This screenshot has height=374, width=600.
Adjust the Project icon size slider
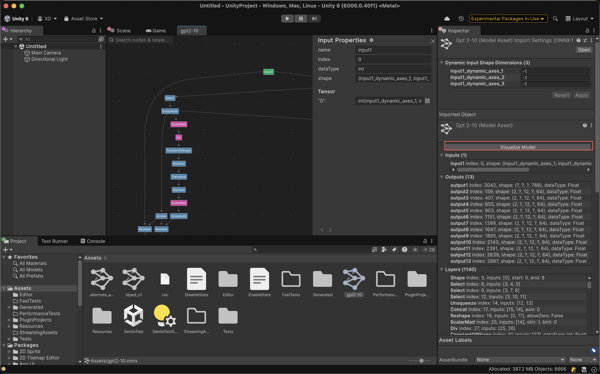click(421, 361)
